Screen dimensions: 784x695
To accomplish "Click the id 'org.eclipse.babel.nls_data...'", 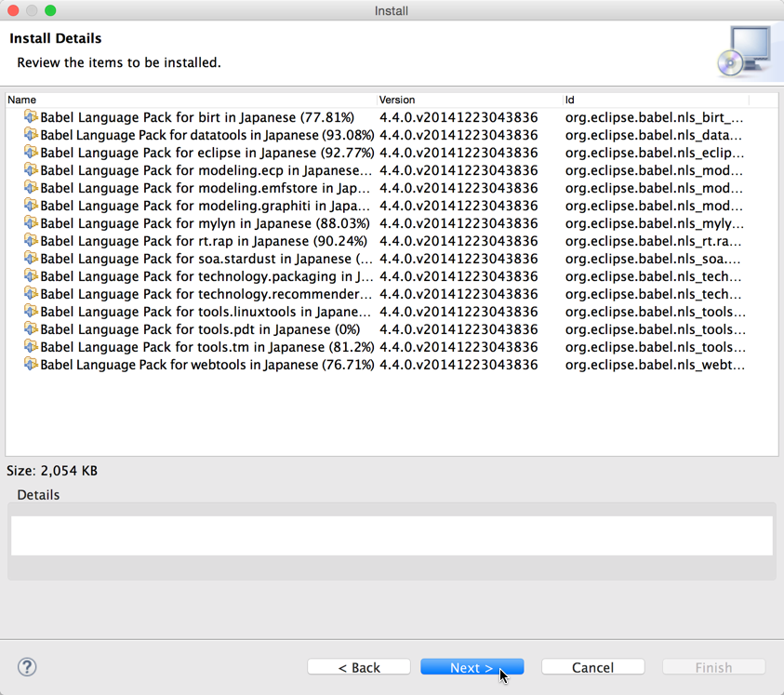I will pyautogui.click(x=654, y=135).
